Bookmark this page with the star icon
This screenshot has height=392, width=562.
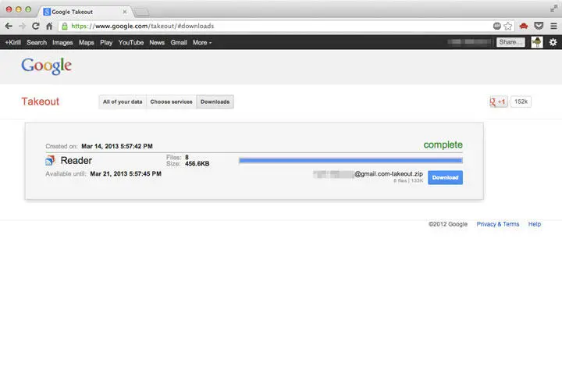coord(508,26)
